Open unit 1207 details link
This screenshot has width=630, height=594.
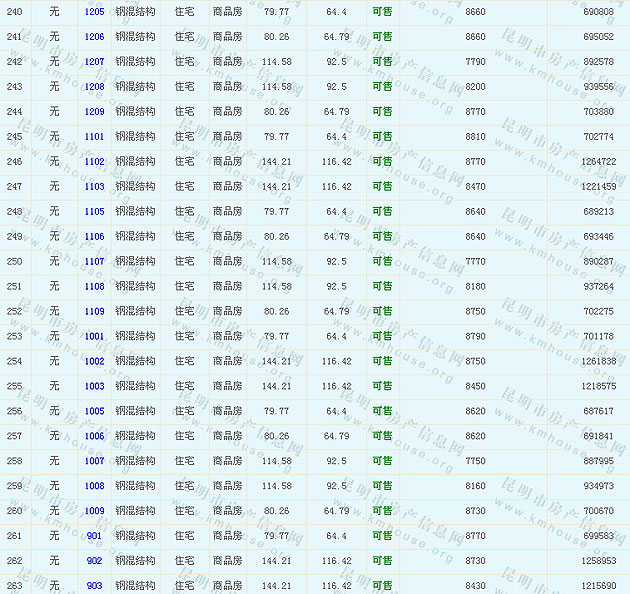pyautogui.click(x=94, y=61)
